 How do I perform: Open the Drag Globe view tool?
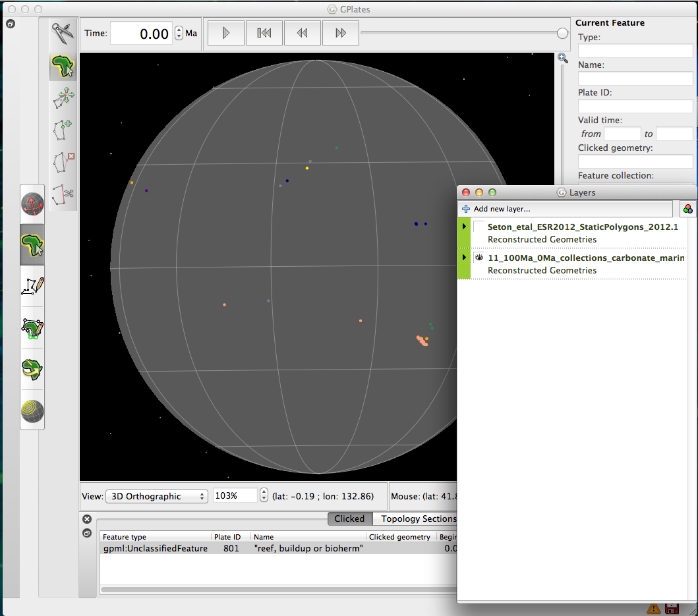33,204
